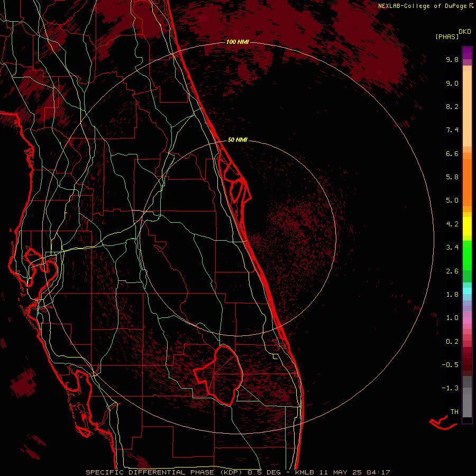Viewport: 476px width, 476px height.
Task: Click the TH label on color scale
Action: click(x=454, y=412)
